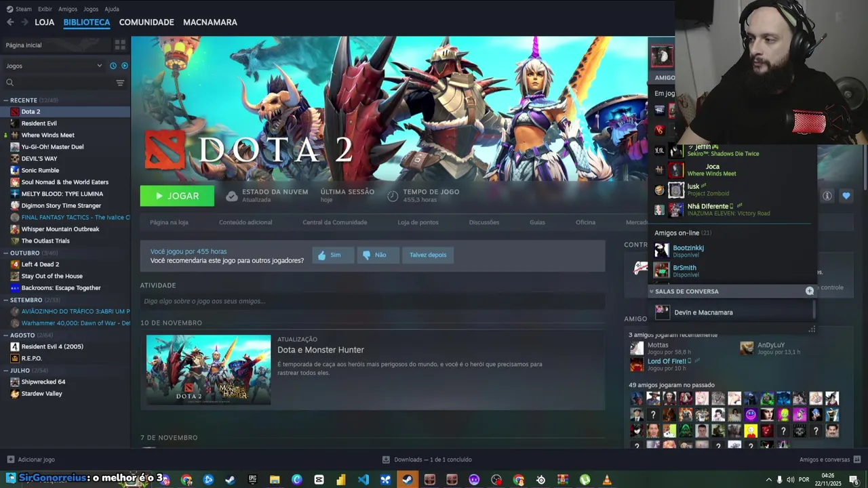Open the Jogos category dropdown
The height and width of the screenshot is (488, 868).
click(54, 66)
